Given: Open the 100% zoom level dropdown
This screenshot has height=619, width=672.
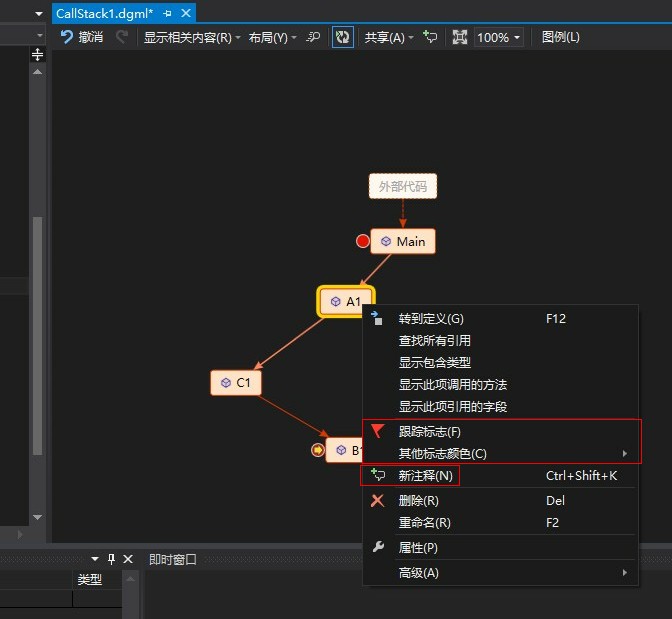Looking at the screenshot, I should pyautogui.click(x=499, y=37).
